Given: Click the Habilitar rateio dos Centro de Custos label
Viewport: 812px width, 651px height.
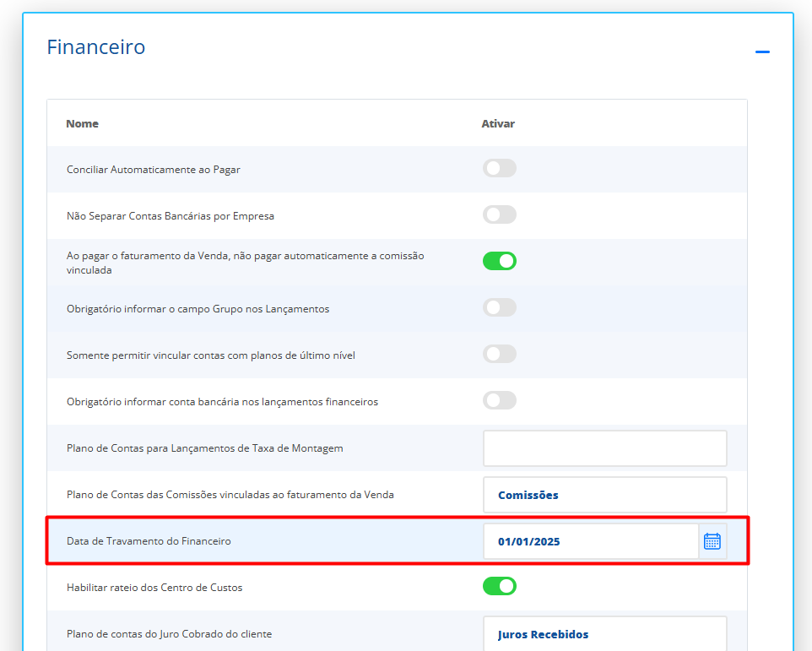Looking at the screenshot, I should (154, 587).
